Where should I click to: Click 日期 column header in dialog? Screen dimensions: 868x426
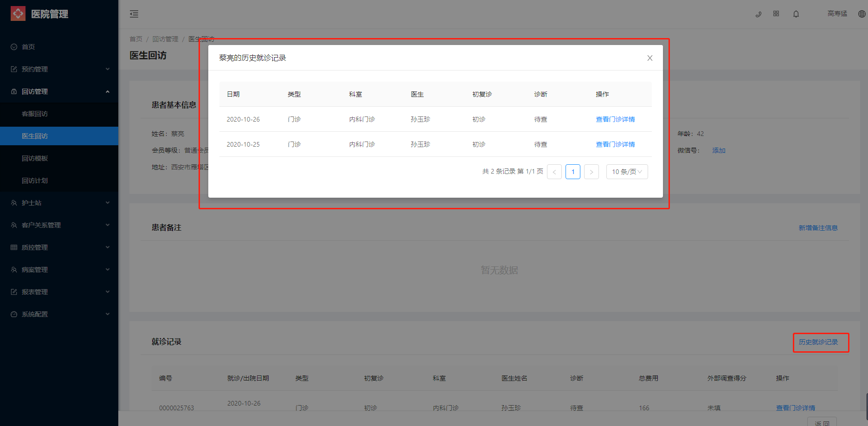point(233,94)
